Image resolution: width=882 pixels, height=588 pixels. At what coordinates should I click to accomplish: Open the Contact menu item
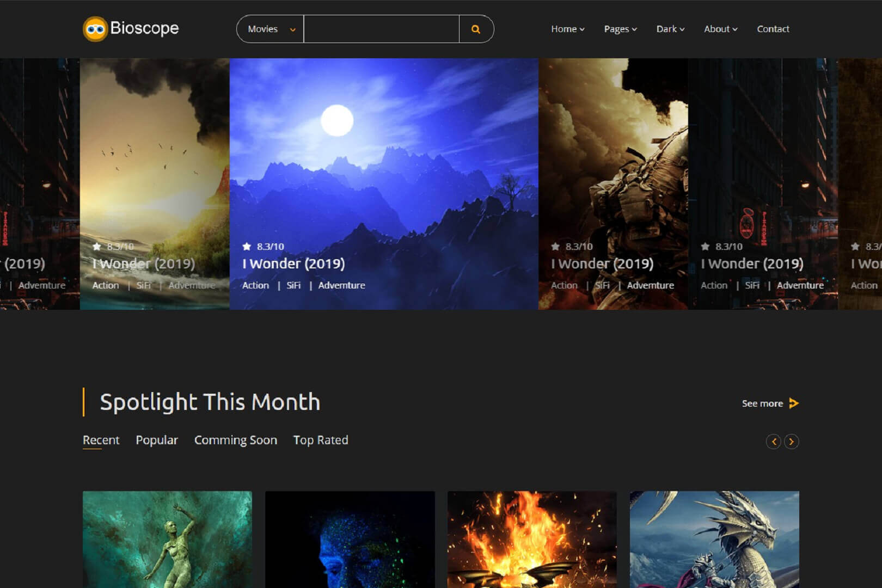click(773, 29)
